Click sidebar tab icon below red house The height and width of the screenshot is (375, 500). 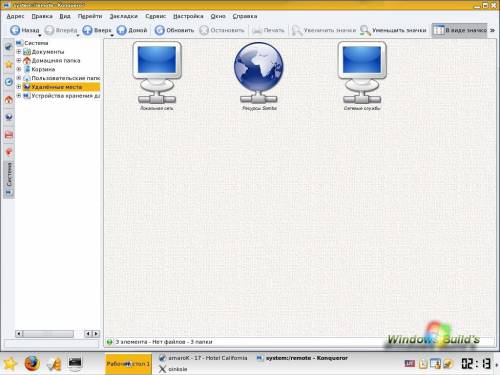tap(9, 117)
